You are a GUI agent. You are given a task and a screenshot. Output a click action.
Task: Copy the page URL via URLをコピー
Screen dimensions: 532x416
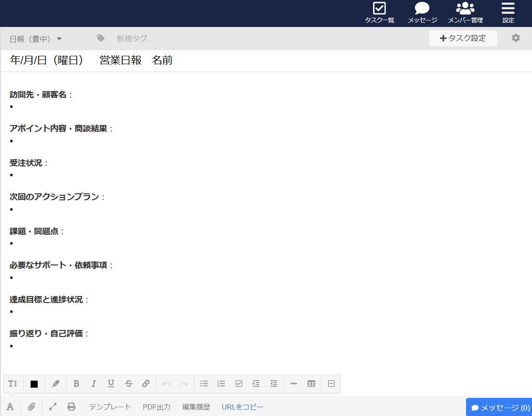pyautogui.click(x=242, y=406)
